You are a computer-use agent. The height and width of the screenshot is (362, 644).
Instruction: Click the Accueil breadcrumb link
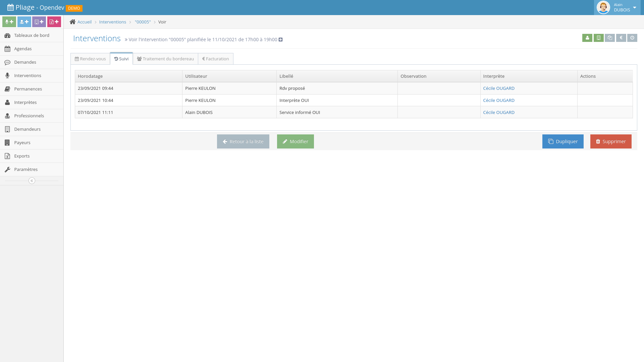[85, 22]
